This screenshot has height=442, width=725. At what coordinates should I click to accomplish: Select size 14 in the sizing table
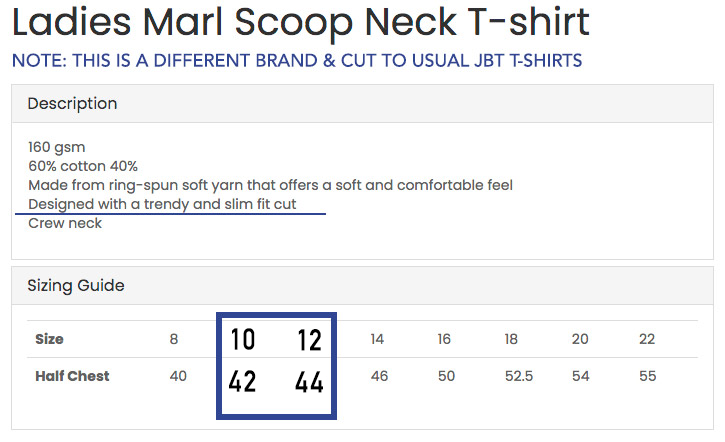377,339
